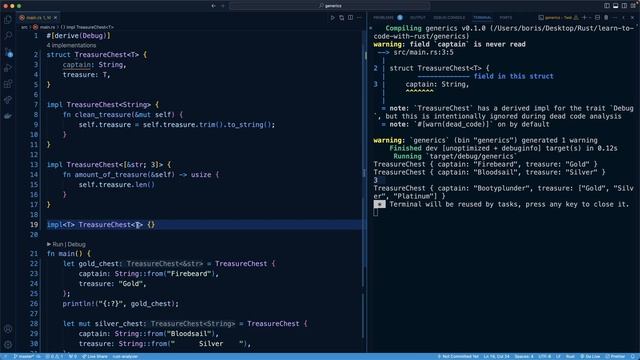
Task: Click the LF end-of-line selector
Action: [x=558, y=356]
